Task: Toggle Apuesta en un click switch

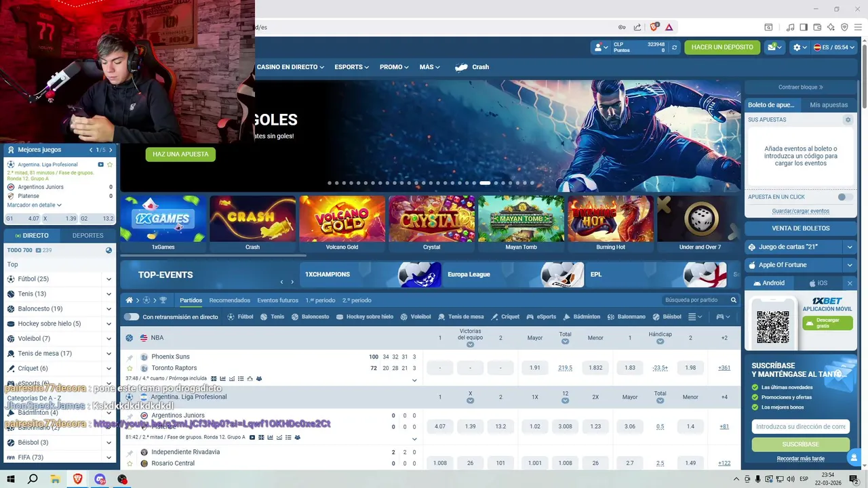Action: click(845, 197)
